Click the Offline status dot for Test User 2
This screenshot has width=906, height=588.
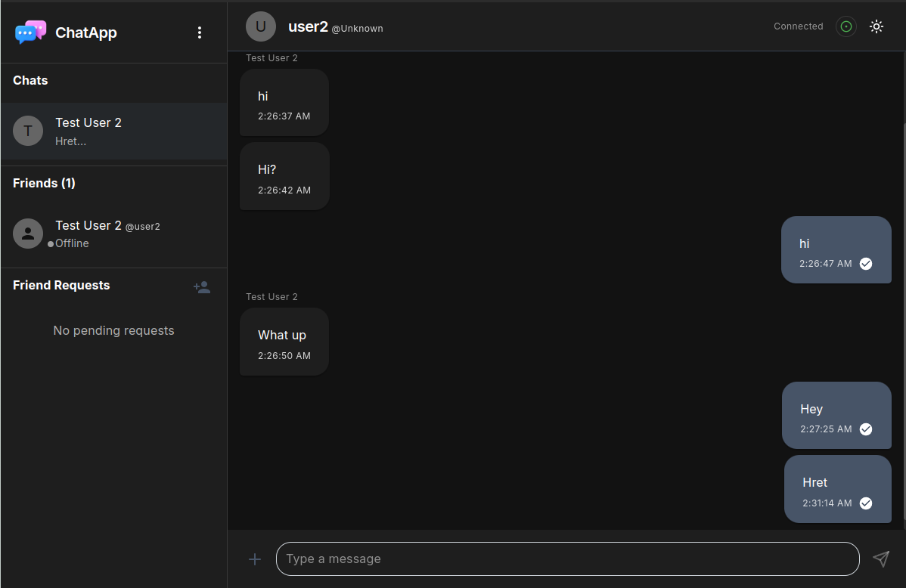[50, 243]
